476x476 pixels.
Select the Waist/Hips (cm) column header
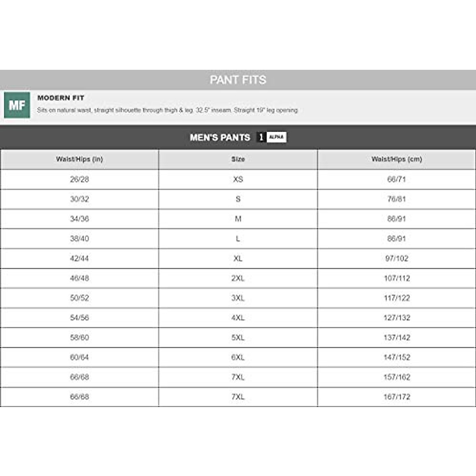[x=397, y=159]
